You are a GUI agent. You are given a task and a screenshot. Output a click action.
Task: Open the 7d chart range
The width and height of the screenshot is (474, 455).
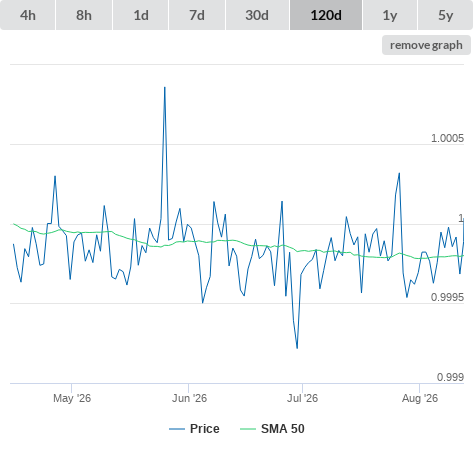click(197, 15)
